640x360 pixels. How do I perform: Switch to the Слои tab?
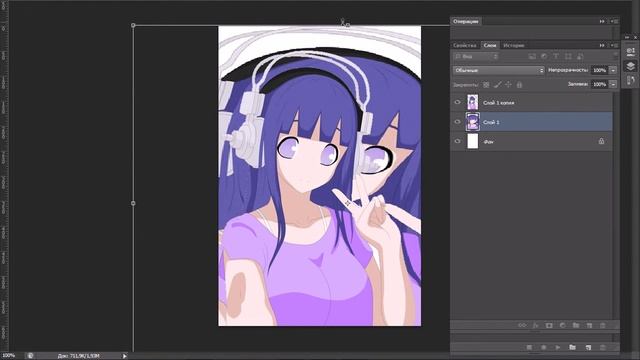(x=490, y=45)
